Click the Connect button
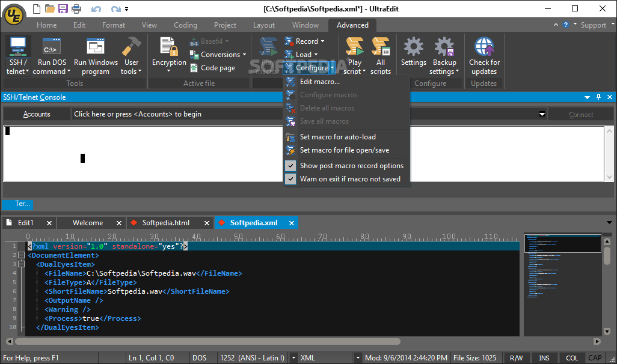 (581, 114)
